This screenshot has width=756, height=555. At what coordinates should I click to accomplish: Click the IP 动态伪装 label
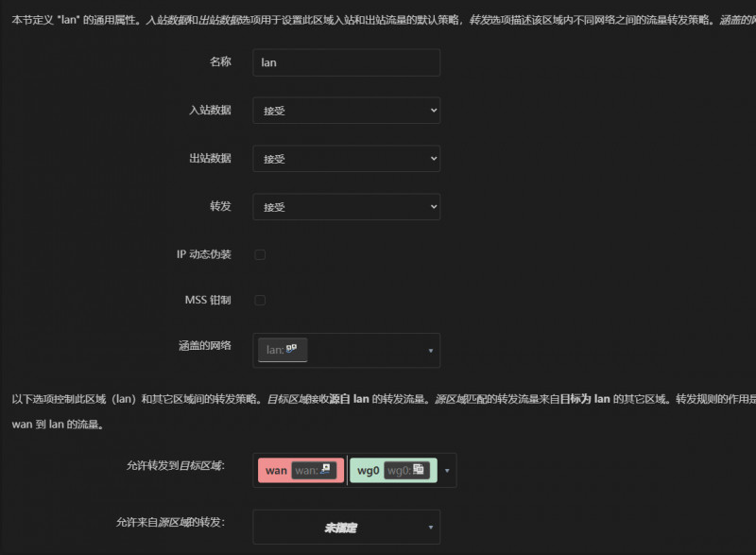click(x=203, y=254)
